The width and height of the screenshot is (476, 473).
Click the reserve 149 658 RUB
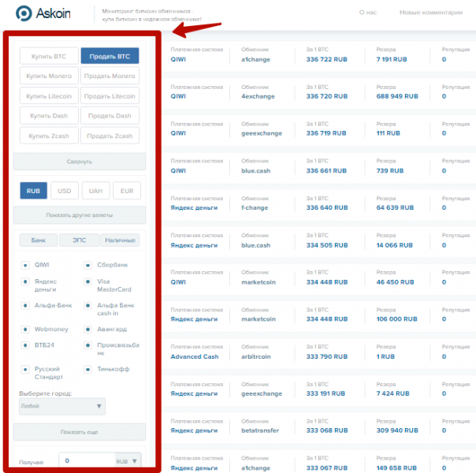click(396, 468)
